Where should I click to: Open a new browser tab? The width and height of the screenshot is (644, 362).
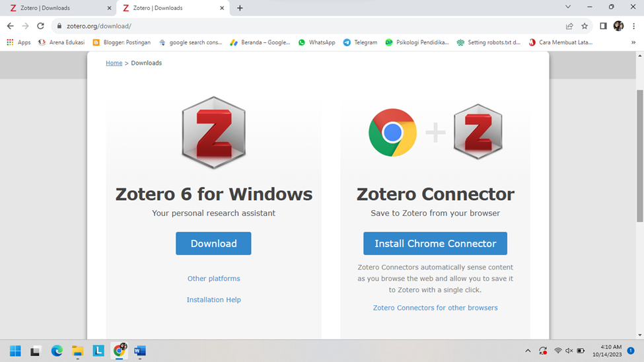[x=240, y=8]
